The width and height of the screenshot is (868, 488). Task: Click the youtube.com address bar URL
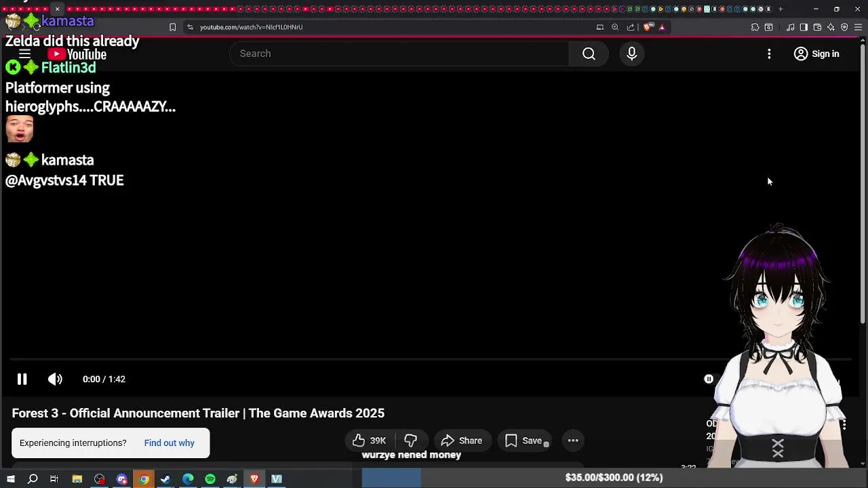[251, 27]
